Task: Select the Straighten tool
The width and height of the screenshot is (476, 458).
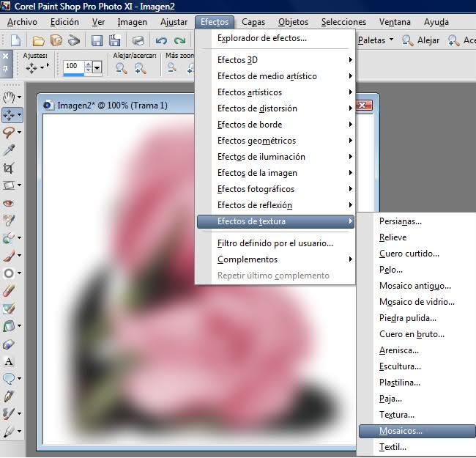Action: point(9,185)
